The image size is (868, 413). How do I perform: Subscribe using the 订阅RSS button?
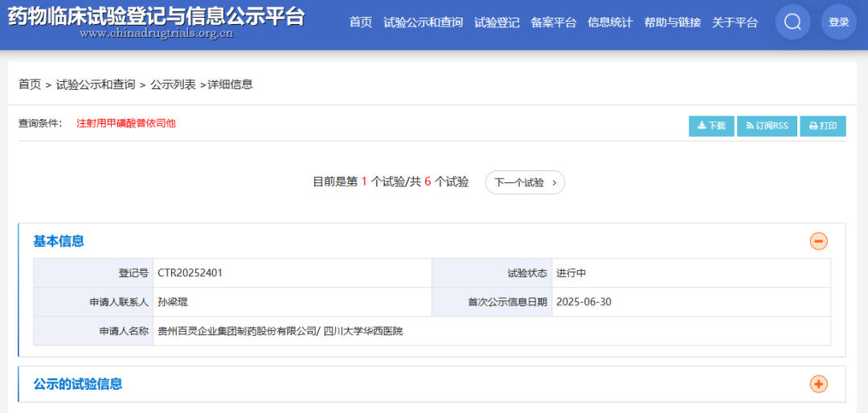(x=767, y=126)
